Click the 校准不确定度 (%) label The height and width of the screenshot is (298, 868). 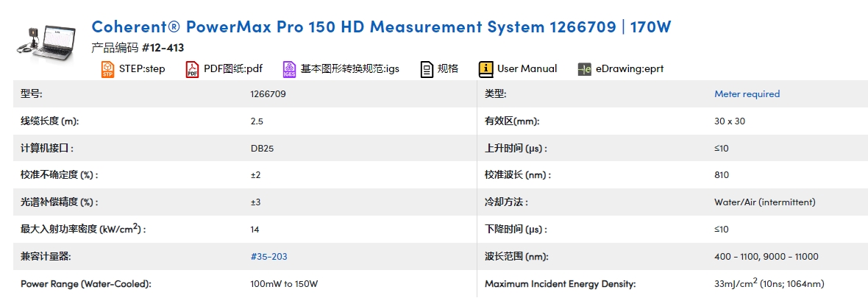coord(60,175)
